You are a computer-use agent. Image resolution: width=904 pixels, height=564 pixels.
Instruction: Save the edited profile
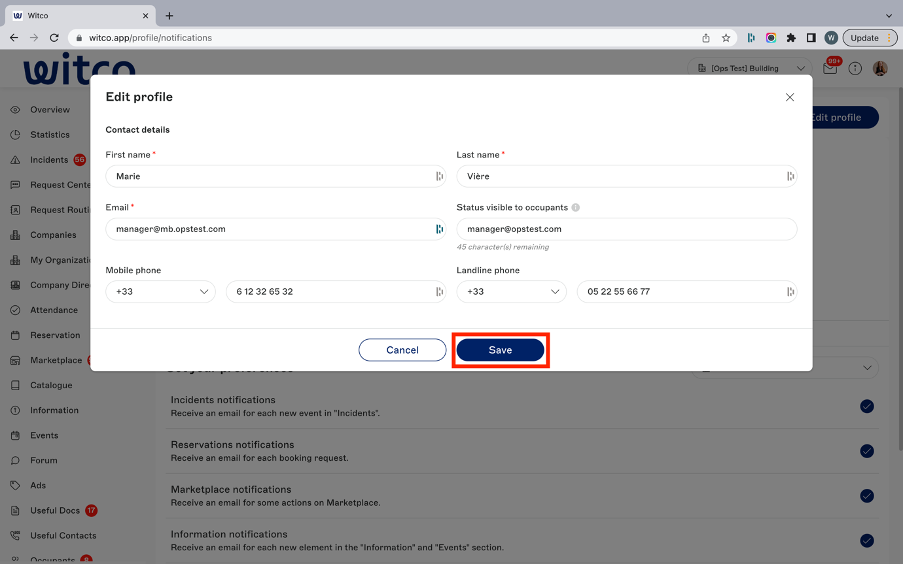(x=500, y=350)
